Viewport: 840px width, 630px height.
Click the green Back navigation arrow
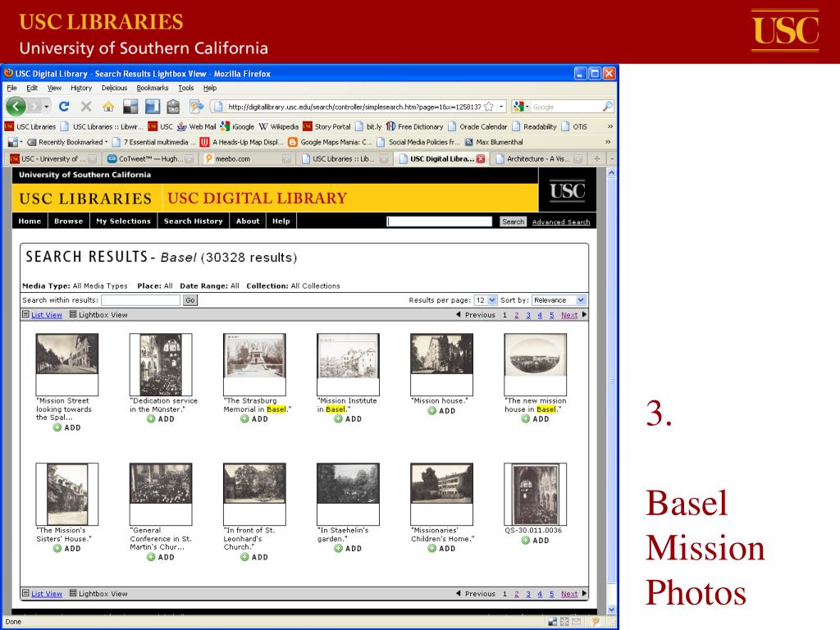(16, 107)
